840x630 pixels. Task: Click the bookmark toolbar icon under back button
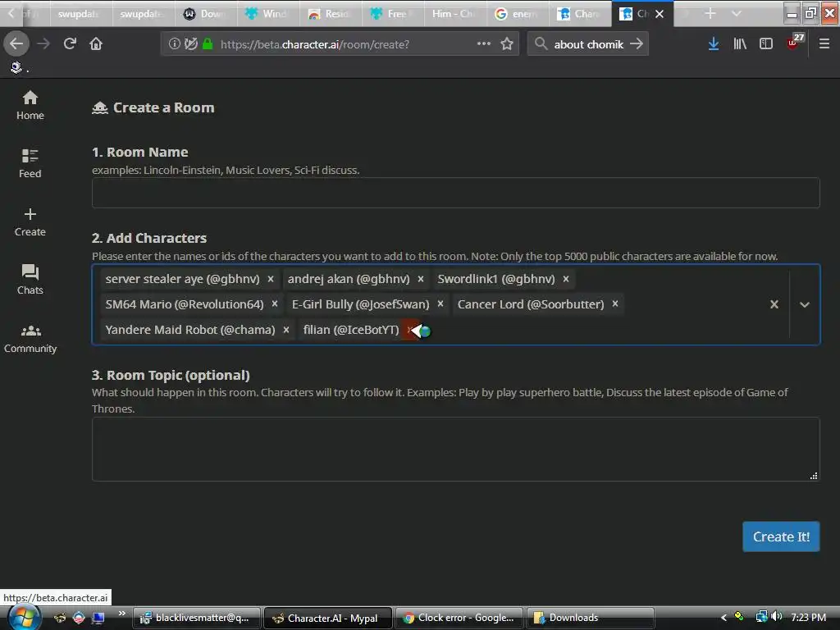coord(16,67)
